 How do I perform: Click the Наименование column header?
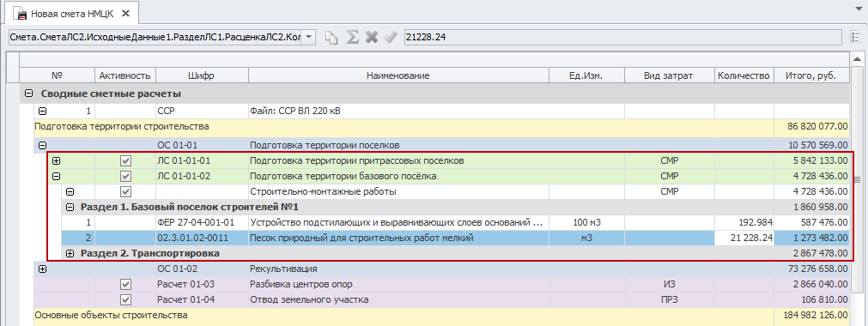pos(398,75)
